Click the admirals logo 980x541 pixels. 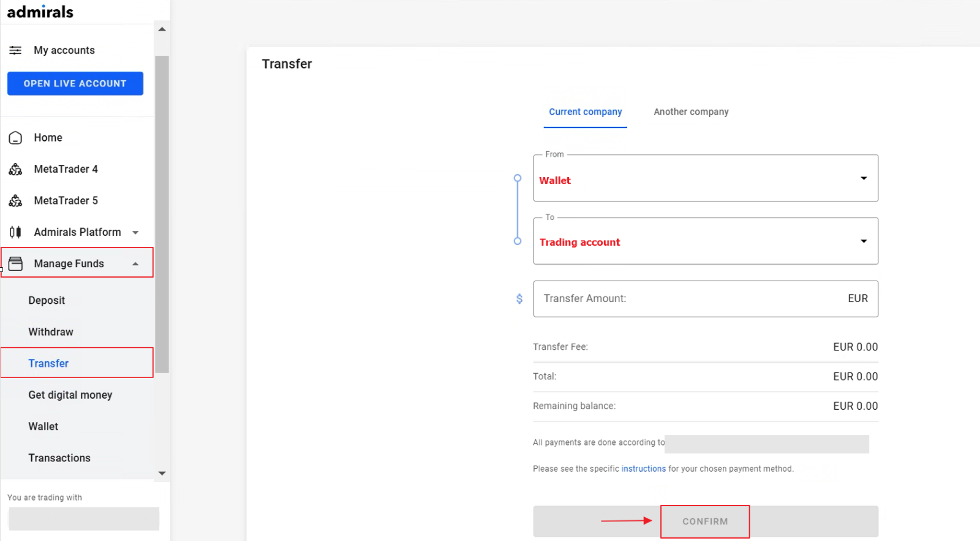point(40,11)
